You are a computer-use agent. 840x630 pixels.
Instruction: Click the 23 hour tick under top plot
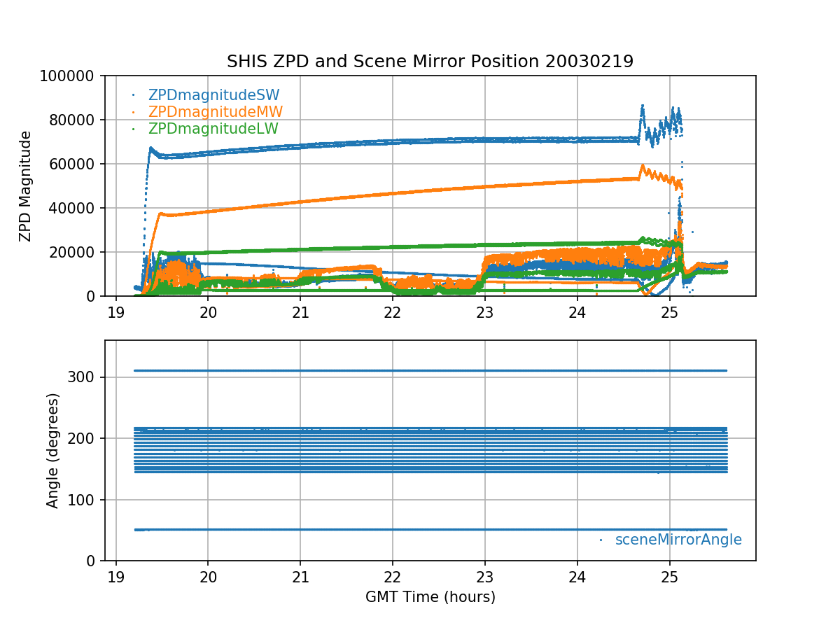click(x=485, y=311)
